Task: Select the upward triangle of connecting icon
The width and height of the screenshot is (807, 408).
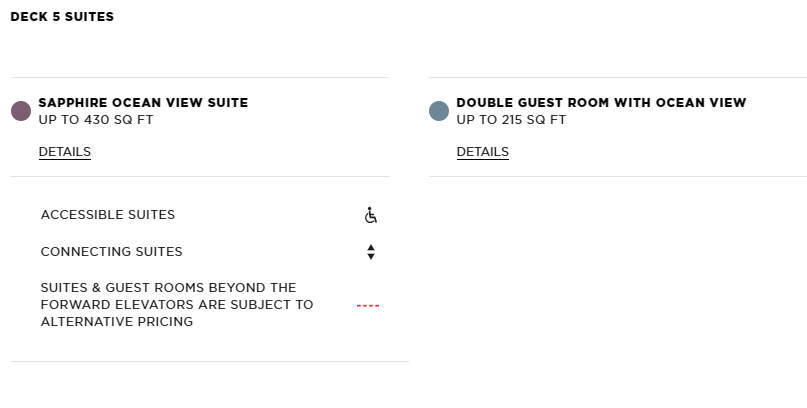Action: click(x=371, y=247)
